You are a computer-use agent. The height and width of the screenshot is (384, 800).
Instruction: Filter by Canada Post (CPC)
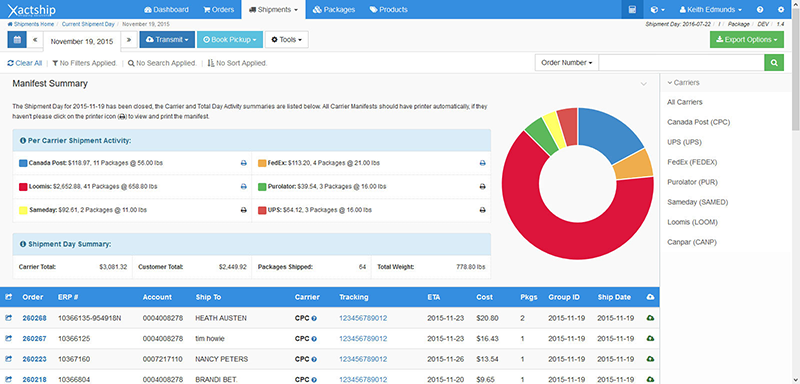pyautogui.click(x=698, y=122)
